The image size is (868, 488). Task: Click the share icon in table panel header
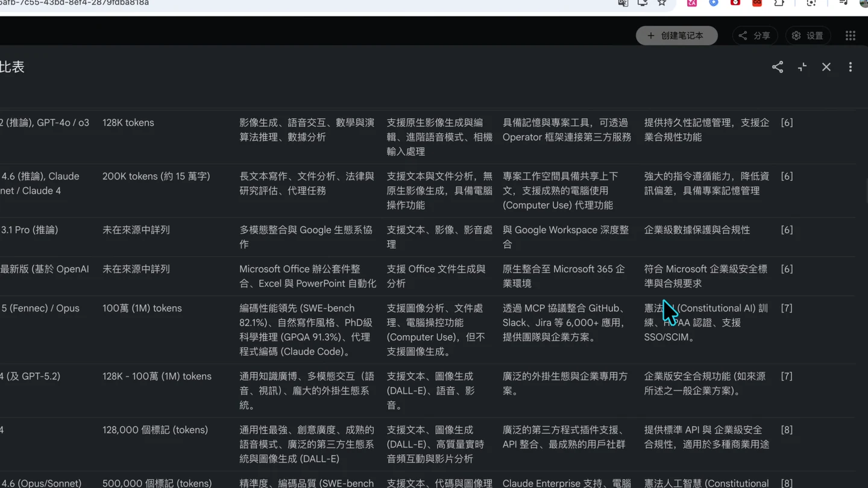click(x=778, y=67)
